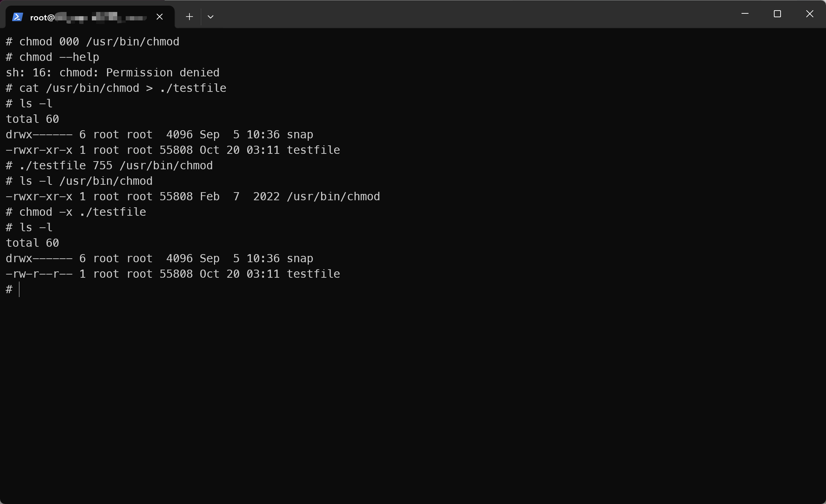Click the empty prompt at the cursor
The image size is (826, 504).
coord(20,289)
